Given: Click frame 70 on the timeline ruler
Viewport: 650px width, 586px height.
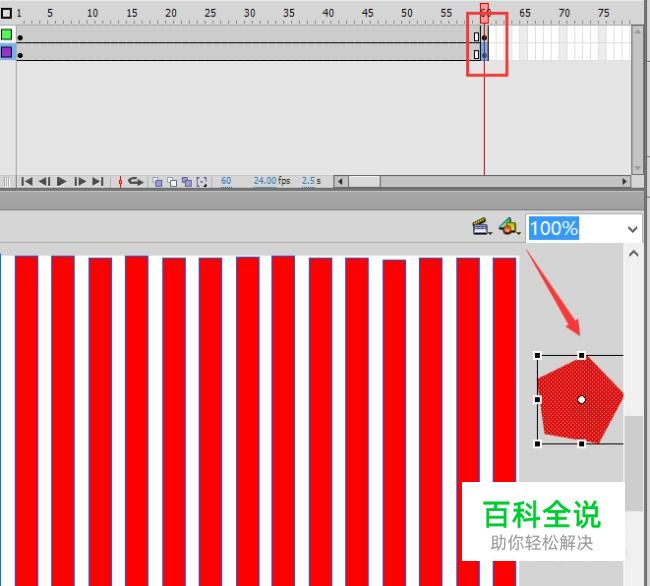Looking at the screenshot, I should [564, 13].
